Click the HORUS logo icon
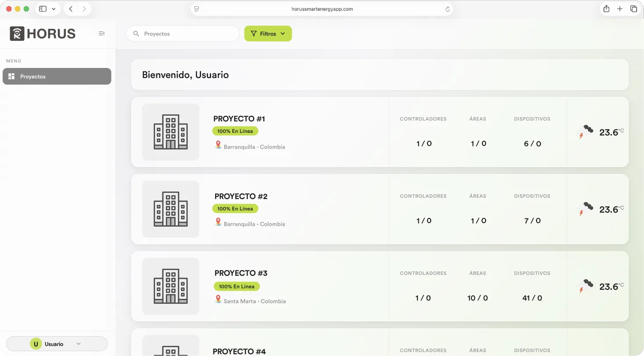Image resolution: width=644 pixels, height=356 pixels. tap(17, 33)
